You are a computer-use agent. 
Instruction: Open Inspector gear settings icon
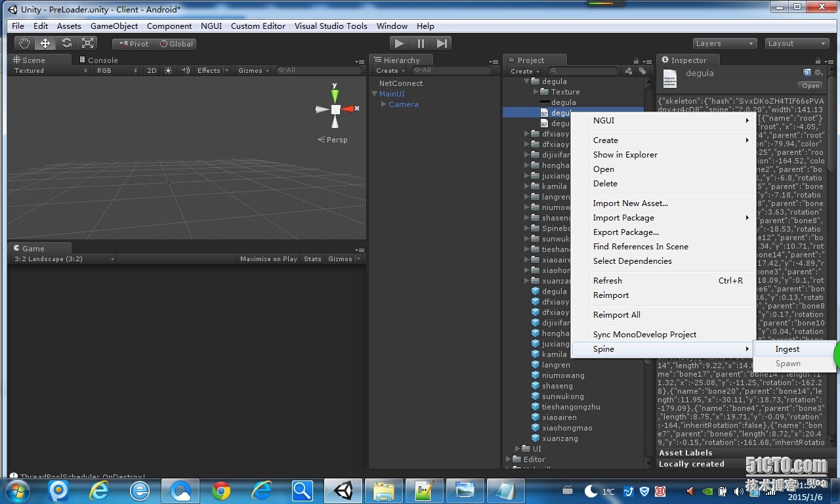pos(818,73)
